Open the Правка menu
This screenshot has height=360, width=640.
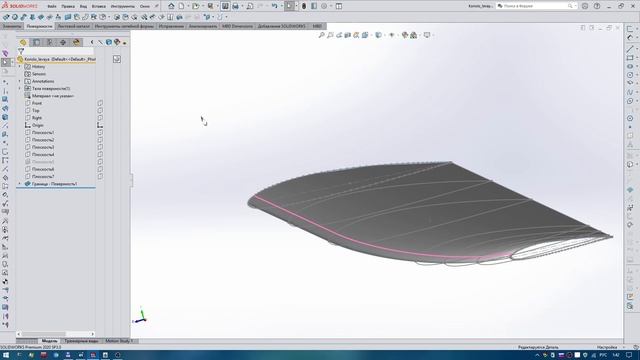pos(68,7)
